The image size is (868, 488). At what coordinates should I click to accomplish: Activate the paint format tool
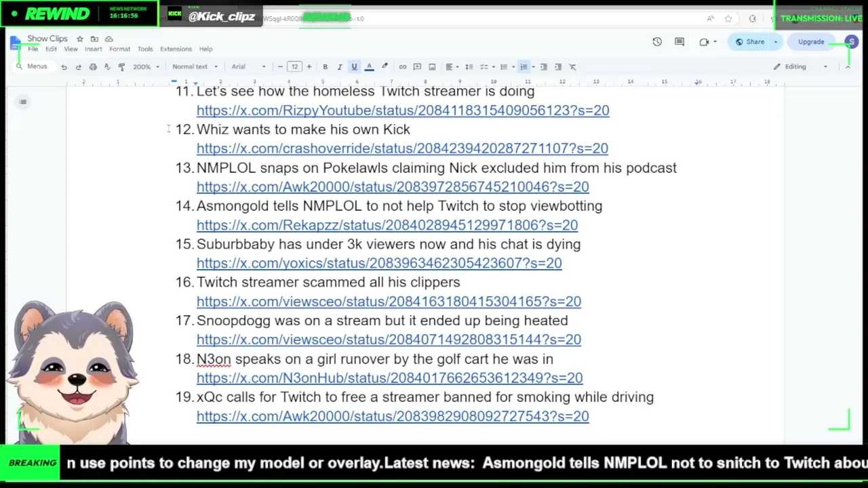tap(121, 67)
